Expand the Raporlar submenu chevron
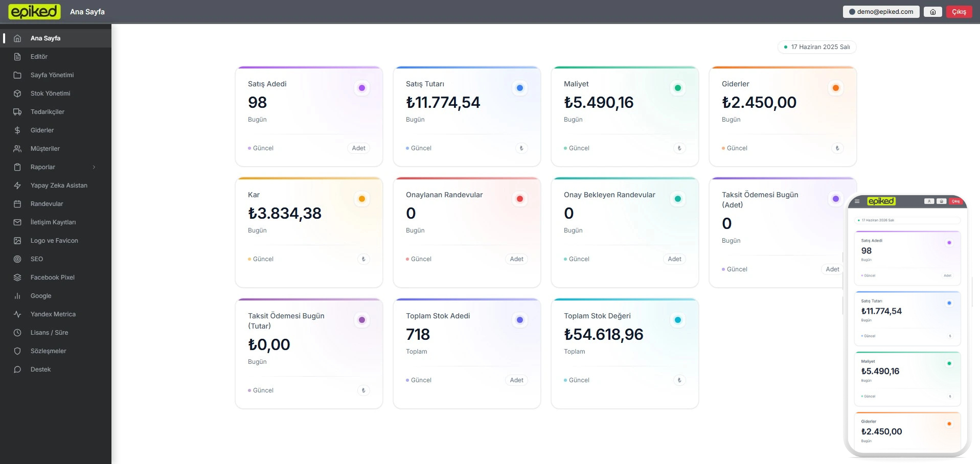980x464 pixels. 94,167
